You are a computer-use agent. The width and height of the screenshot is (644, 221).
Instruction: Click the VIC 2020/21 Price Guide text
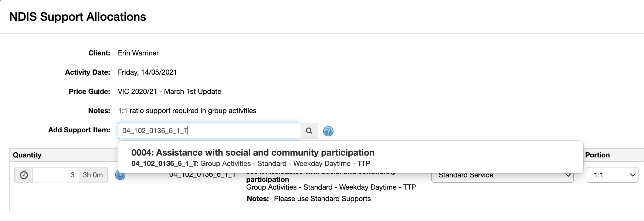[x=169, y=91]
